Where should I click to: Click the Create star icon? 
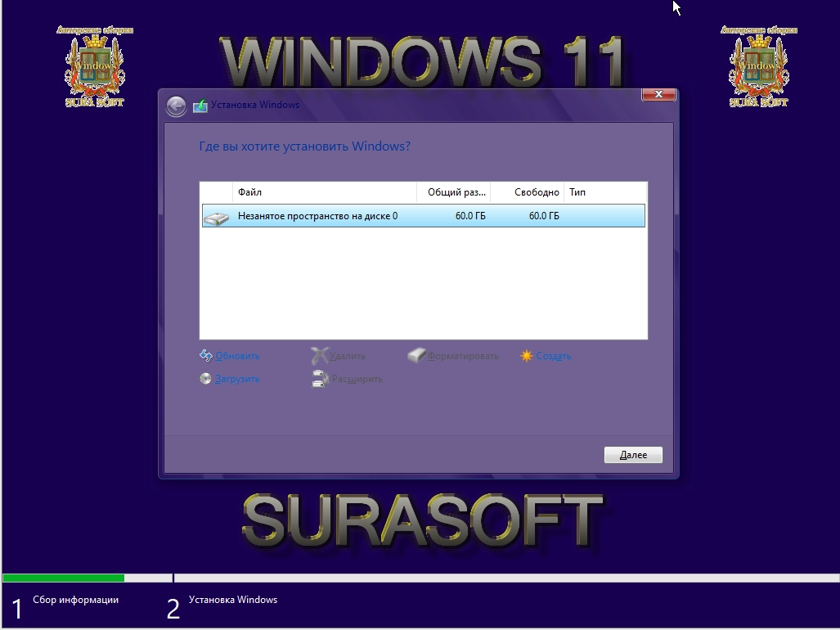click(x=527, y=356)
